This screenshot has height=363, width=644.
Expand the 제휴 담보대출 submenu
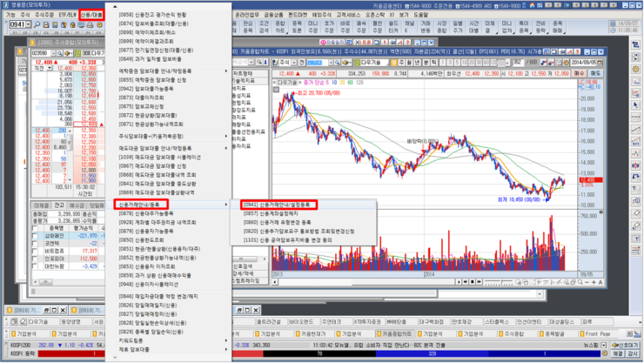(x=168, y=349)
